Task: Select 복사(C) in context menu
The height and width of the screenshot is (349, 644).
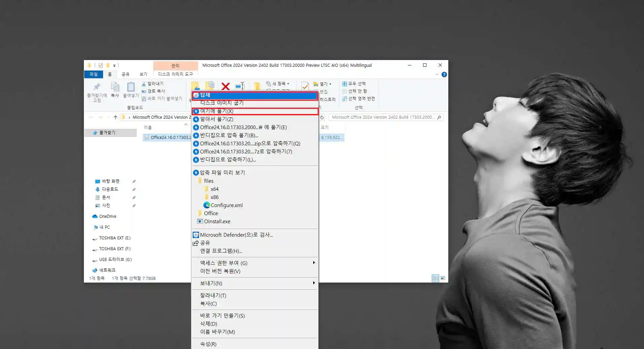Action: [255, 303]
